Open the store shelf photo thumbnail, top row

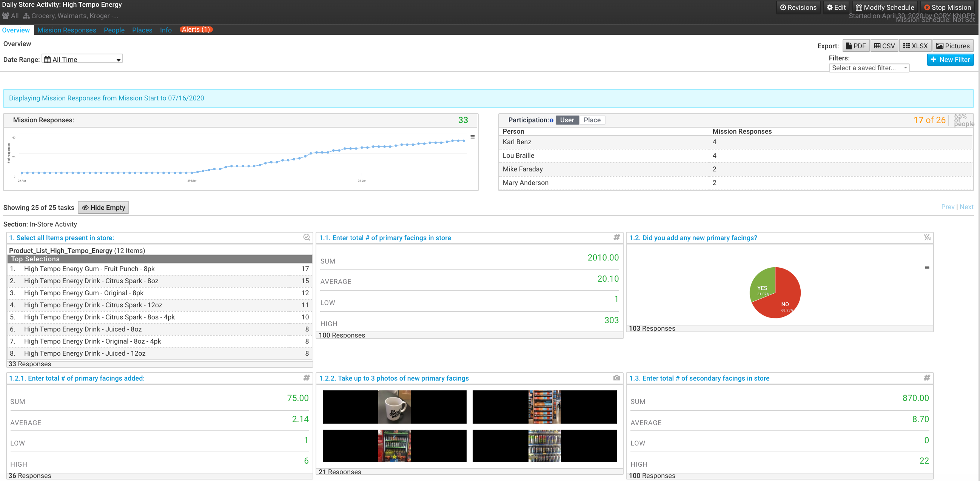(x=544, y=407)
